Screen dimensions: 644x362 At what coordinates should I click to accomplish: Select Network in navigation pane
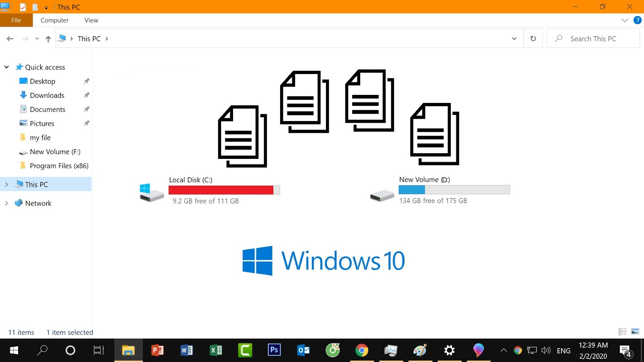(38, 203)
